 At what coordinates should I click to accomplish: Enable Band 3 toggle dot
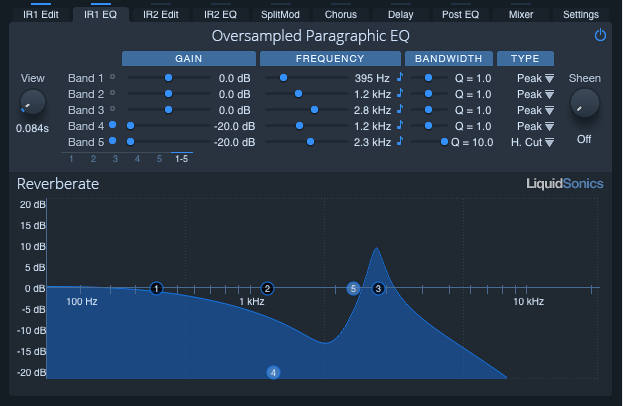tap(112, 109)
